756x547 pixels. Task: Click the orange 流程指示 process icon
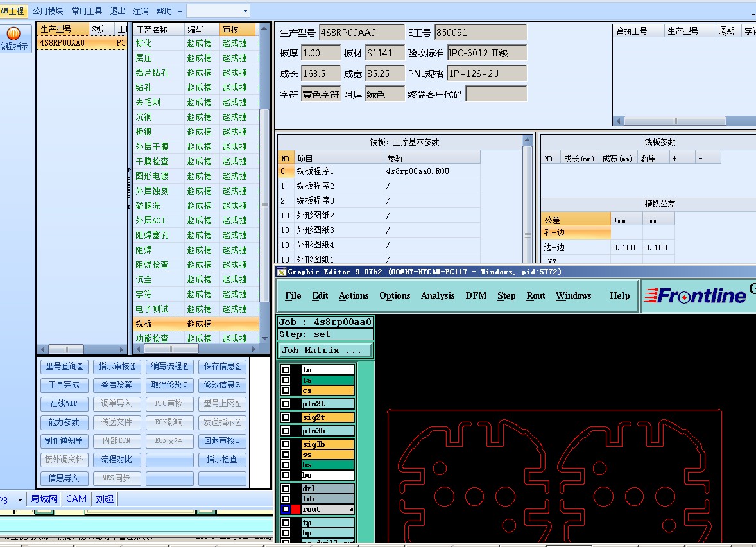[13, 33]
